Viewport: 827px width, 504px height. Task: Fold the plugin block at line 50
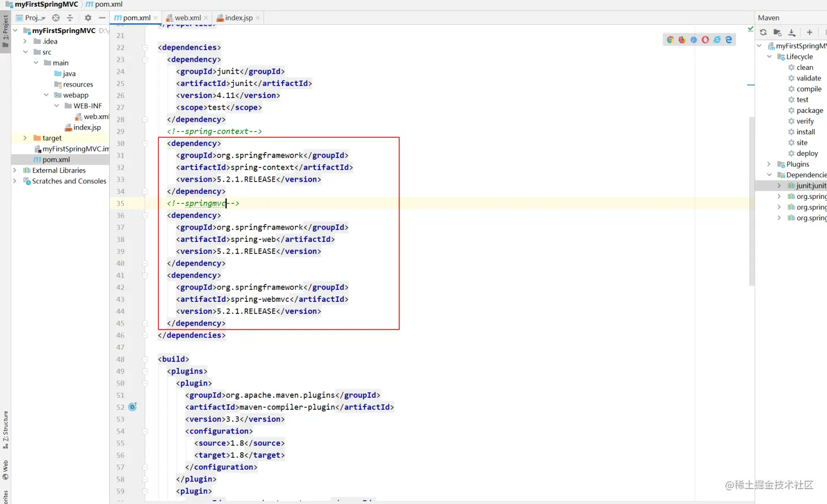point(145,383)
